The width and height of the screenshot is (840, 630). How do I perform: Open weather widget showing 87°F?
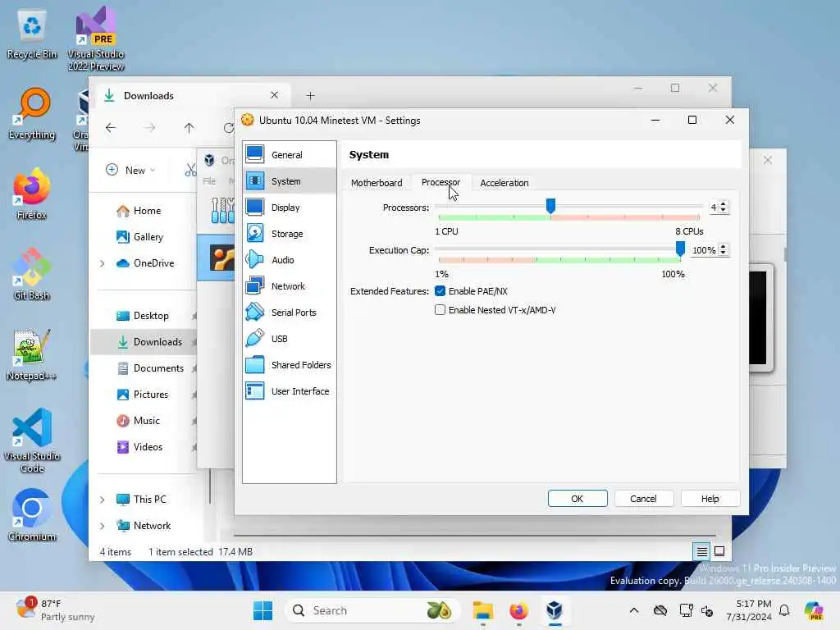tap(57, 610)
